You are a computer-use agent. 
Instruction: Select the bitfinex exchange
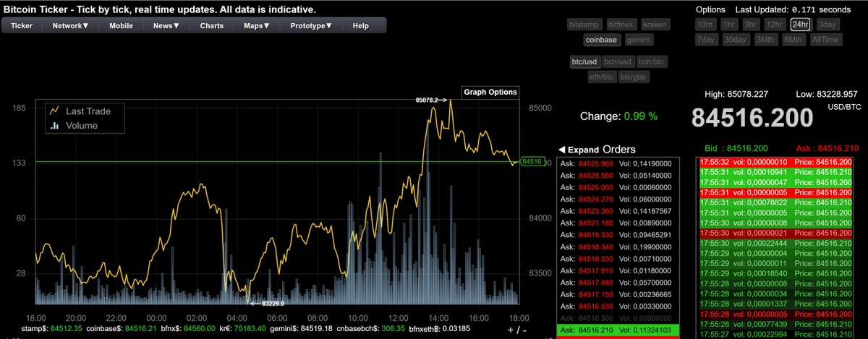pos(622,24)
